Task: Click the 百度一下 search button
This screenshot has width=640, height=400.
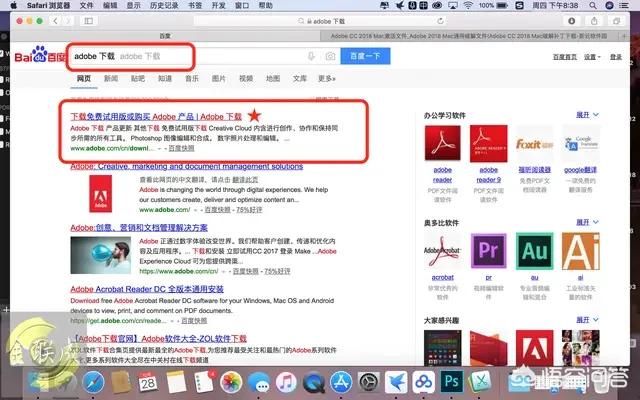Action: point(365,56)
